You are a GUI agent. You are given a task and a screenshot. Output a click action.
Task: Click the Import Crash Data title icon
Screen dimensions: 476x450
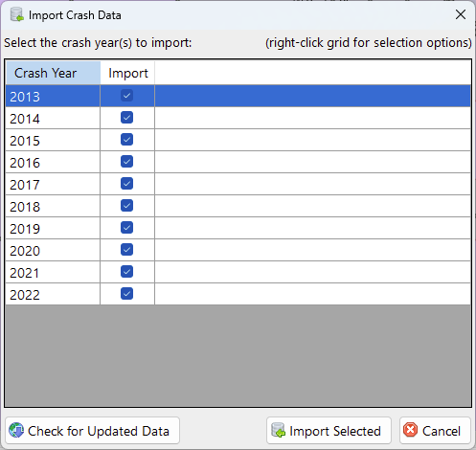pos(16,14)
